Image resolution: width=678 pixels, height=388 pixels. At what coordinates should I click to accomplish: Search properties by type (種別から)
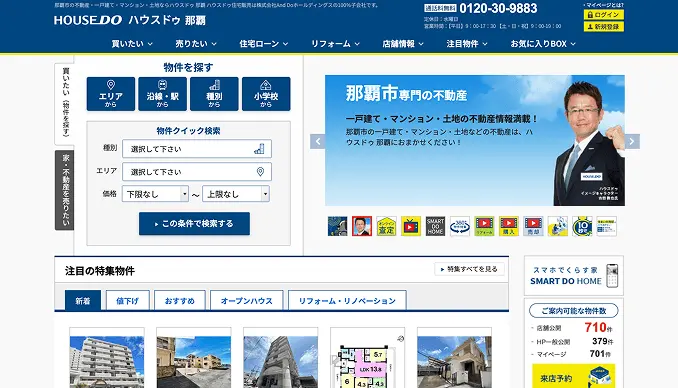point(214,94)
